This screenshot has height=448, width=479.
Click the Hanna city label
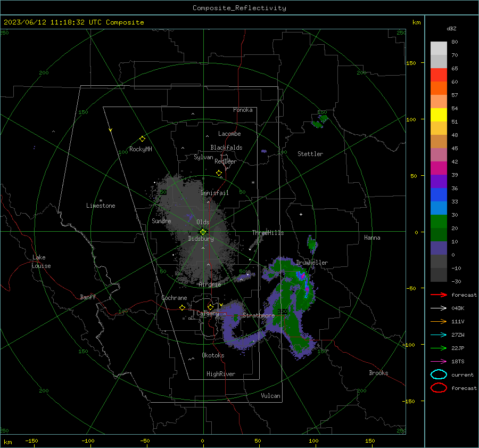372,238
